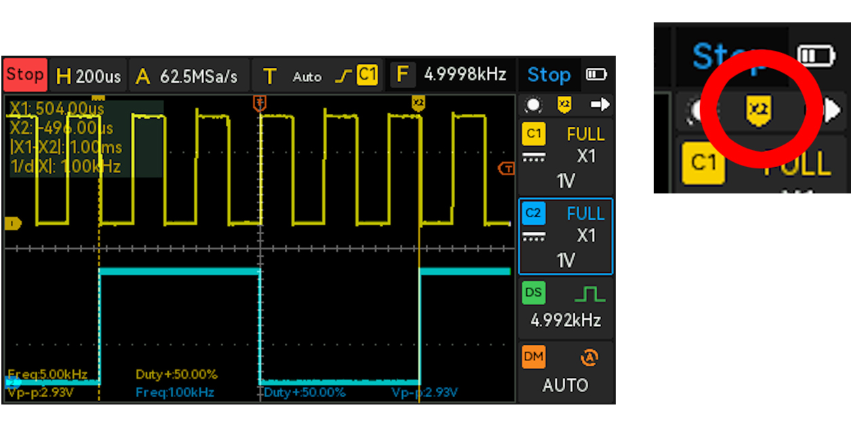Click the 1/dX 1.00kHz readout
Image resolution: width=868 pixels, height=431 pixels.
pos(65,166)
